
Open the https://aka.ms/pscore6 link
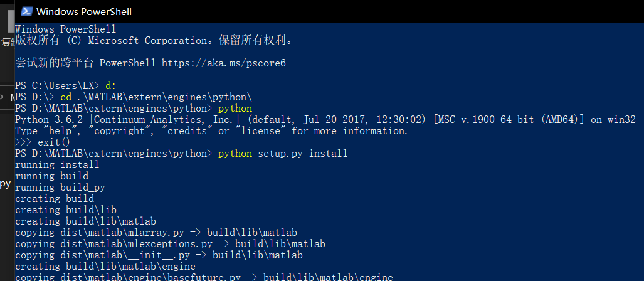pyautogui.click(x=223, y=63)
